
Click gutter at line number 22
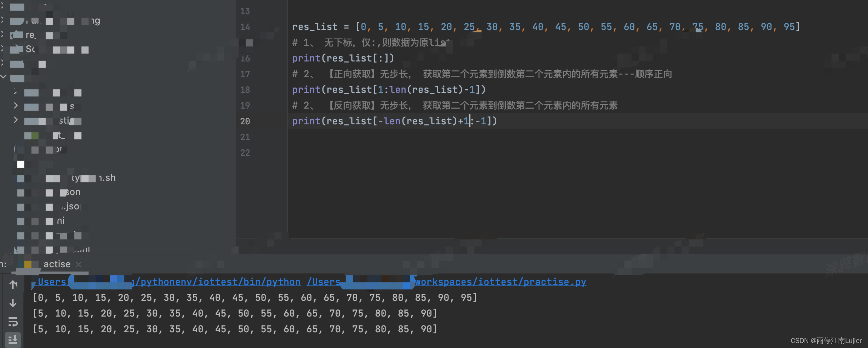tap(245, 153)
